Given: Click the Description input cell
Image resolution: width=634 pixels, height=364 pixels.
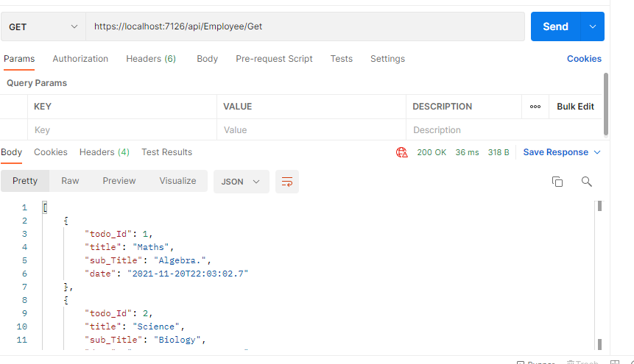Looking at the screenshot, I should click(x=504, y=130).
